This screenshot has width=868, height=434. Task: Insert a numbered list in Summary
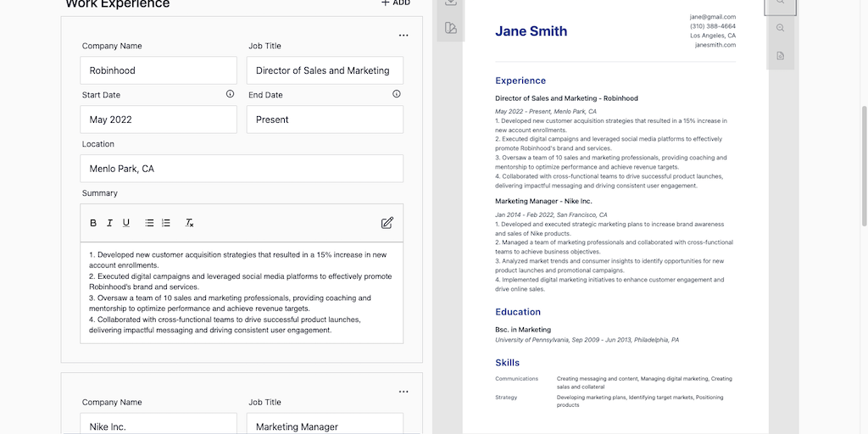point(166,223)
